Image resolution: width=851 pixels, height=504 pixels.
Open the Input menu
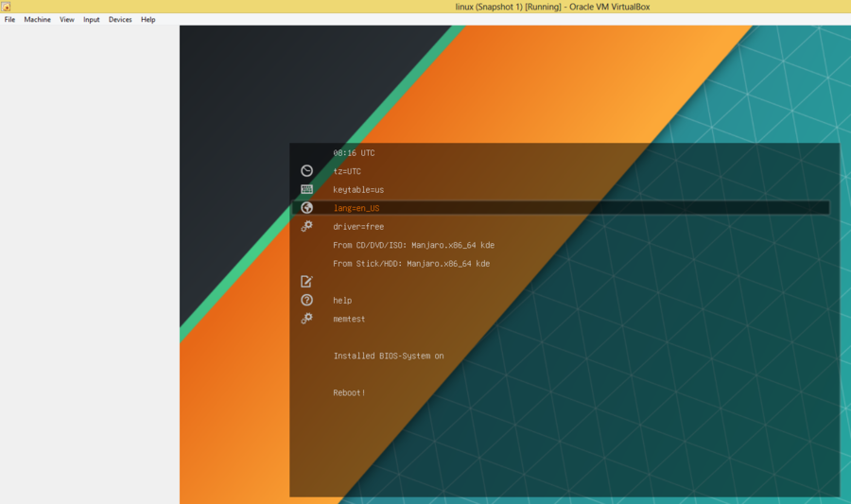coord(91,20)
